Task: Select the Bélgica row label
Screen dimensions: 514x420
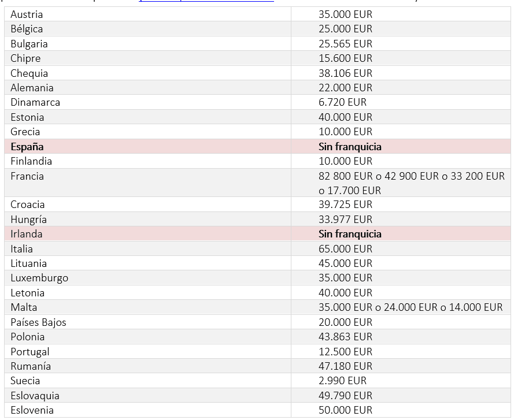Action: [27, 29]
